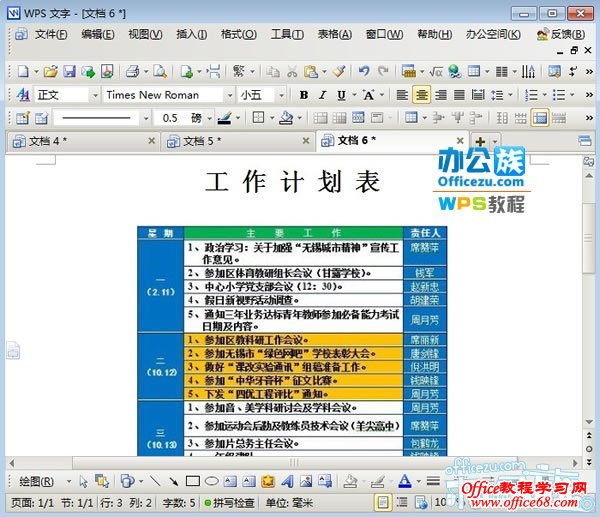Image resolution: width=600 pixels, height=517 pixels.
Task: Apply the shading fill bucket color
Action: (x=286, y=118)
